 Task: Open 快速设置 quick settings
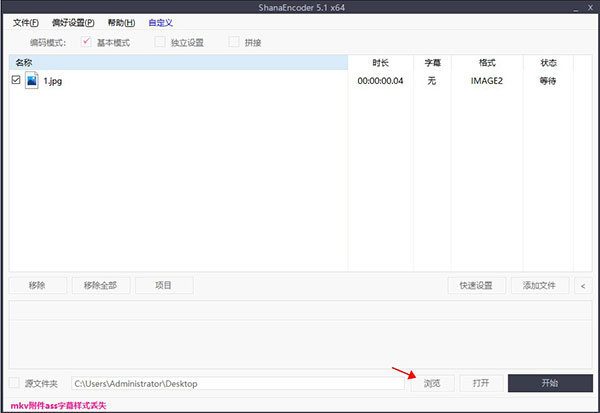tap(476, 286)
